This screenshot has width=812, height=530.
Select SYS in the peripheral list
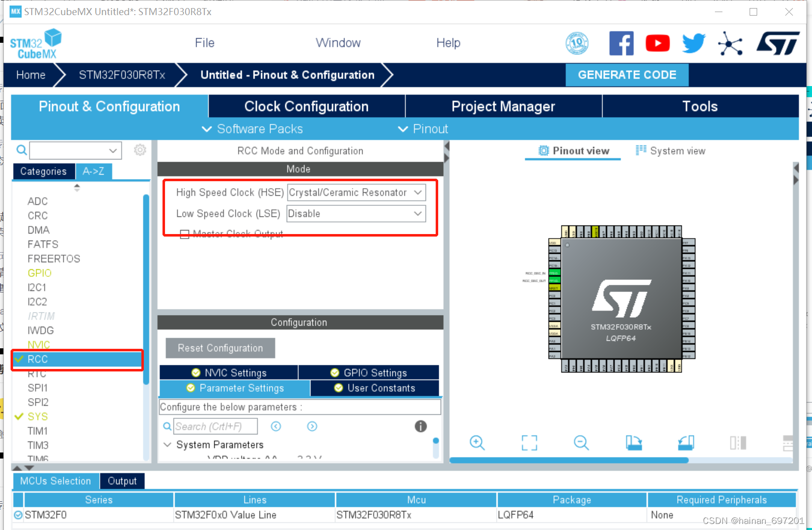[x=38, y=416]
